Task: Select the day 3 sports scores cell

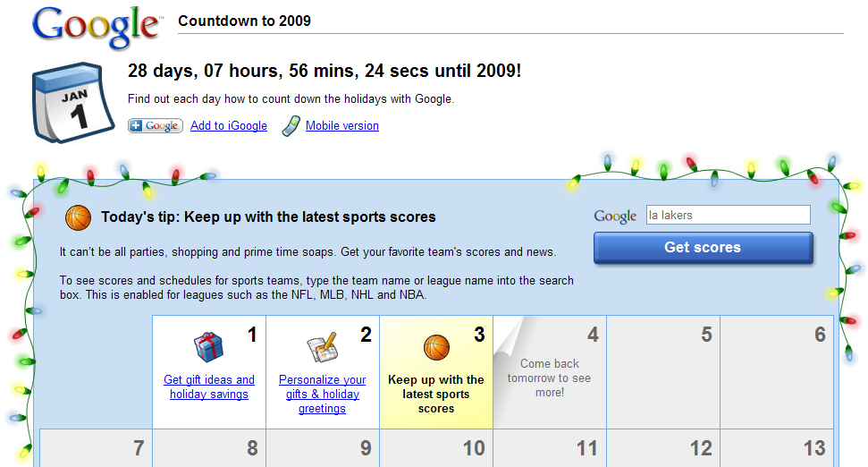Action: (x=436, y=371)
